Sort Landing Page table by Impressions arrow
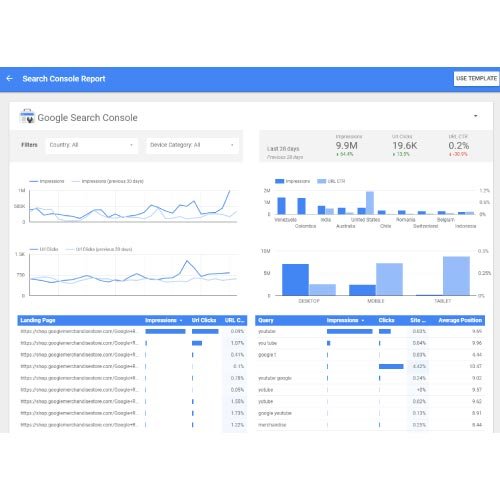This screenshot has height=500, width=500. tap(181, 321)
